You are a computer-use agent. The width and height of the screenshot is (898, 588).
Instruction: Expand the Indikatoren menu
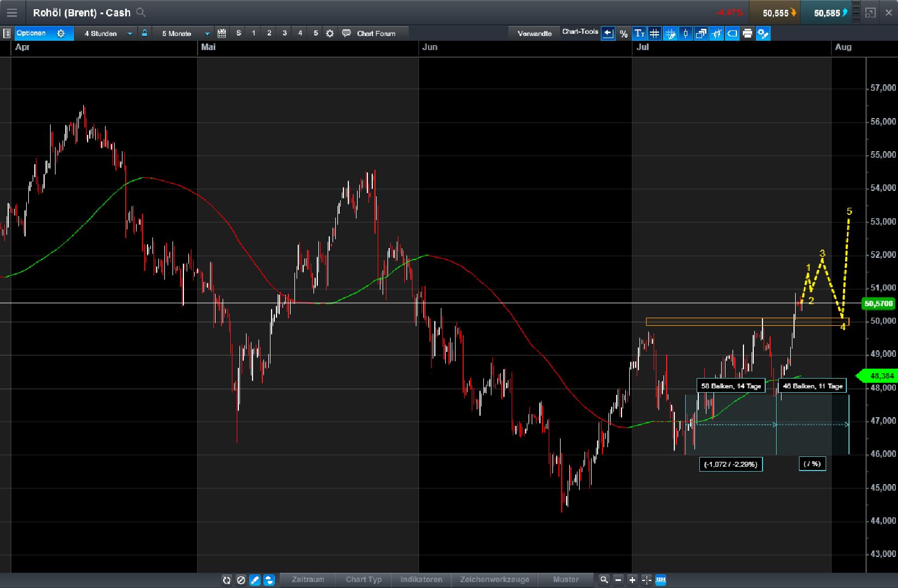click(x=422, y=580)
